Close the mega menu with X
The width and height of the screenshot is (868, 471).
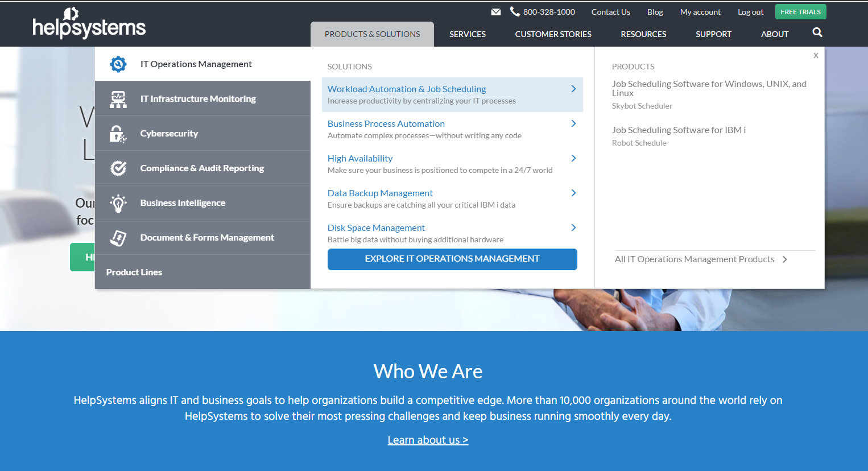(816, 55)
